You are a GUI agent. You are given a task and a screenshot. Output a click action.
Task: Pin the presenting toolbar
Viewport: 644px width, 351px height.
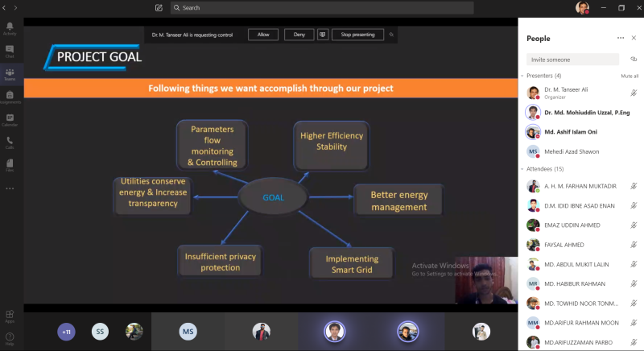click(x=391, y=35)
